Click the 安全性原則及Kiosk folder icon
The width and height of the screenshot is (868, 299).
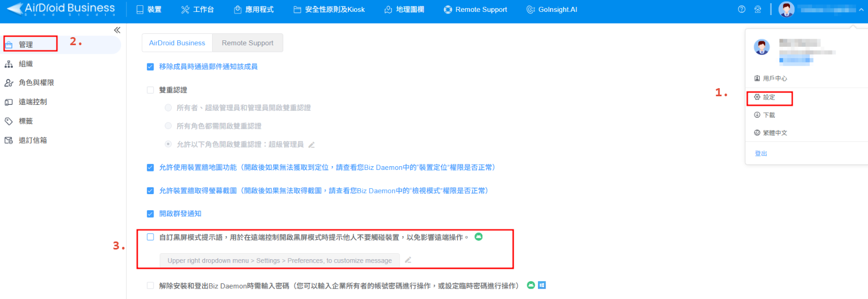point(297,10)
